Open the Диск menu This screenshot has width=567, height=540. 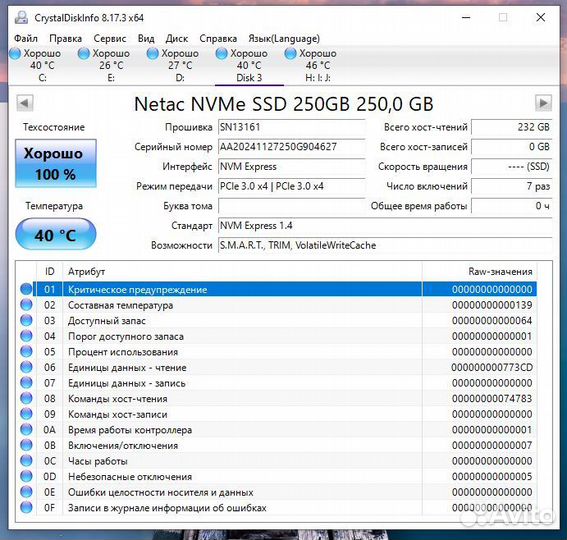click(177, 38)
